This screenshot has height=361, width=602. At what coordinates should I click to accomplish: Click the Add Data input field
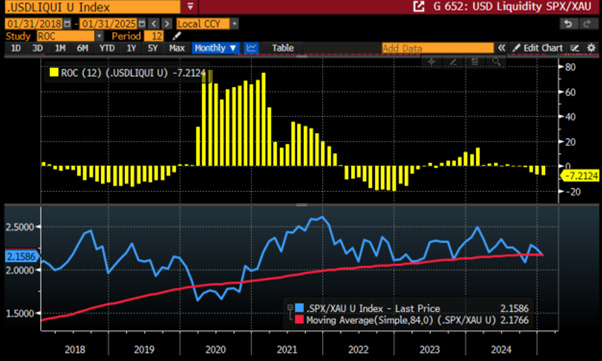[438, 48]
